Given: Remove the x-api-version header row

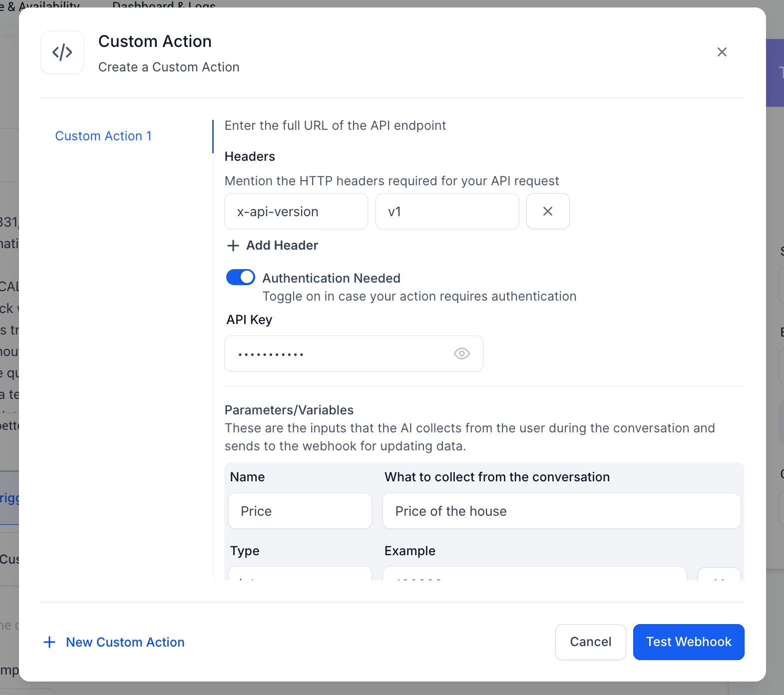Looking at the screenshot, I should 548,211.
